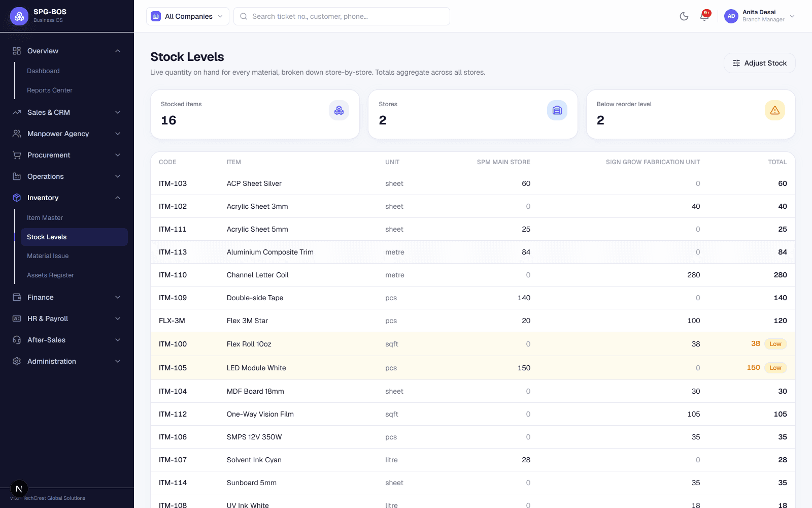Click the search magnifier icon
Image resolution: width=812 pixels, height=508 pixels.
244,16
